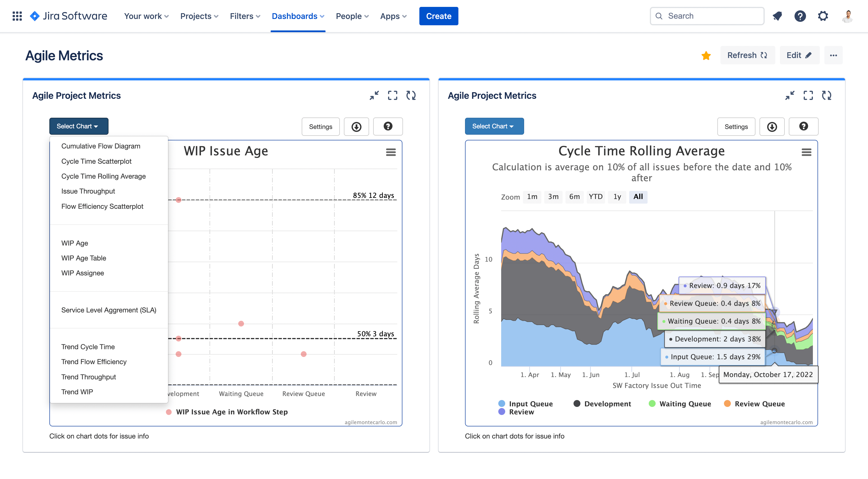The width and height of the screenshot is (868, 479).
Task: Set chart zoom to 1m range
Action: pos(532,197)
